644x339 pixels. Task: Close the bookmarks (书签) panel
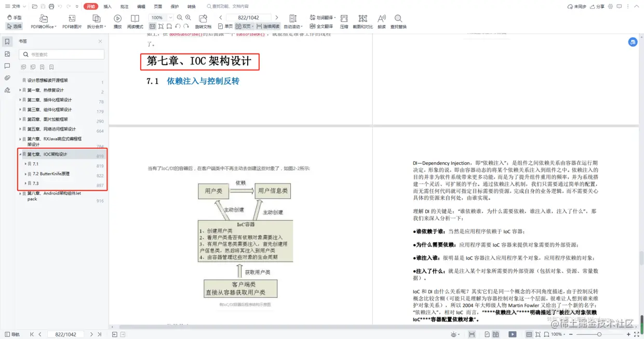pos(100,41)
